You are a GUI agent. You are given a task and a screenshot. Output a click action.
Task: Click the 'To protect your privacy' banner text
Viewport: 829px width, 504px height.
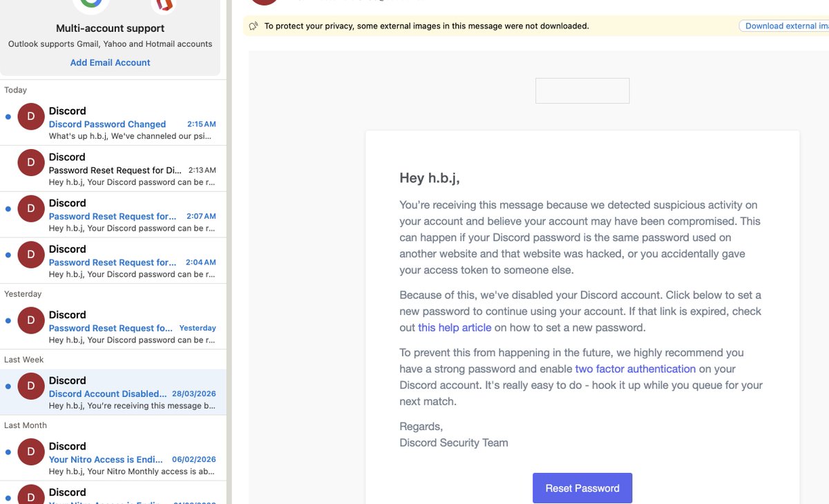coord(426,26)
